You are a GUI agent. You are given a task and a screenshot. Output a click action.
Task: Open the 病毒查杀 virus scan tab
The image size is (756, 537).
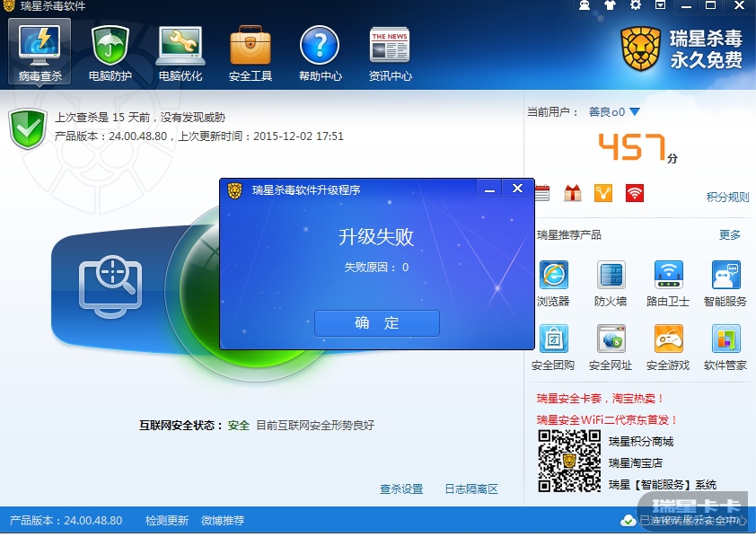[x=40, y=53]
